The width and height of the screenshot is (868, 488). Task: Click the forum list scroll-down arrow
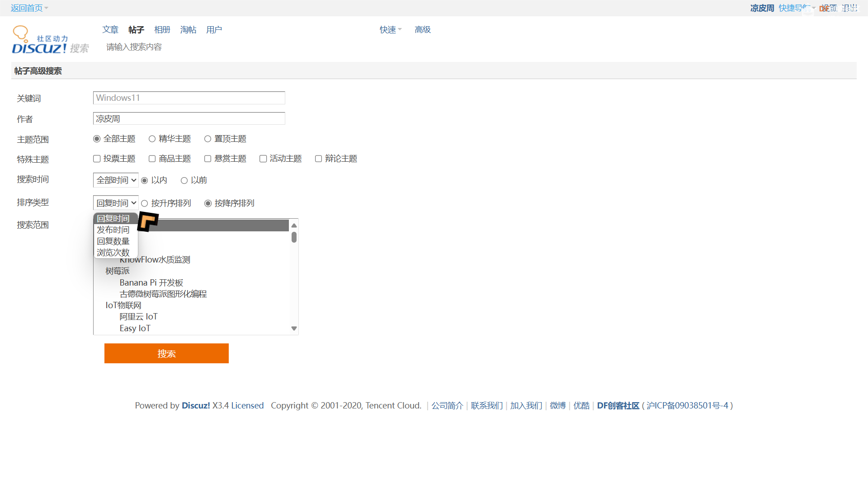[x=294, y=328]
